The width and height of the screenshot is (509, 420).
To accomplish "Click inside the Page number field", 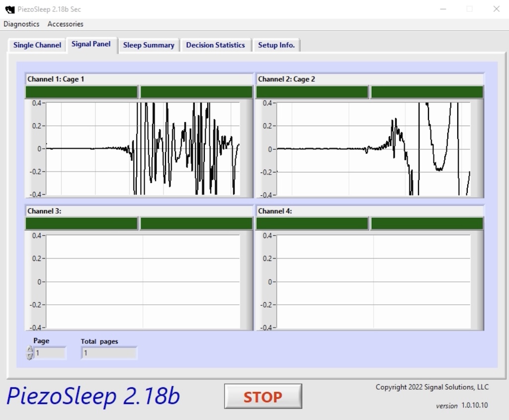I will point(50,353).
